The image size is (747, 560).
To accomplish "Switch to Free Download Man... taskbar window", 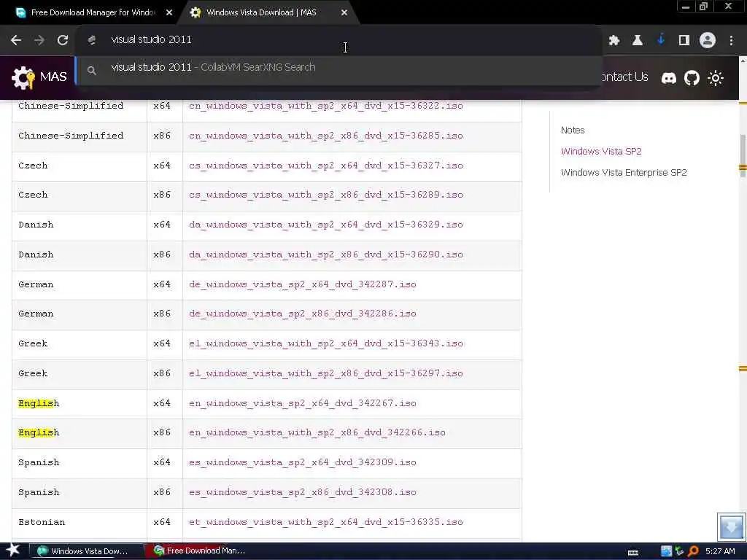I will (x=203, y=551).
